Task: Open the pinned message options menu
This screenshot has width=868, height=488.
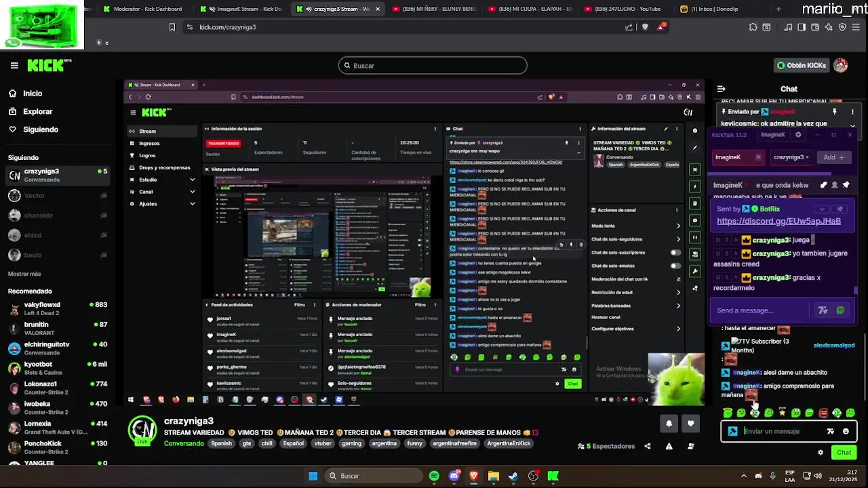Action: pos(852,112)
